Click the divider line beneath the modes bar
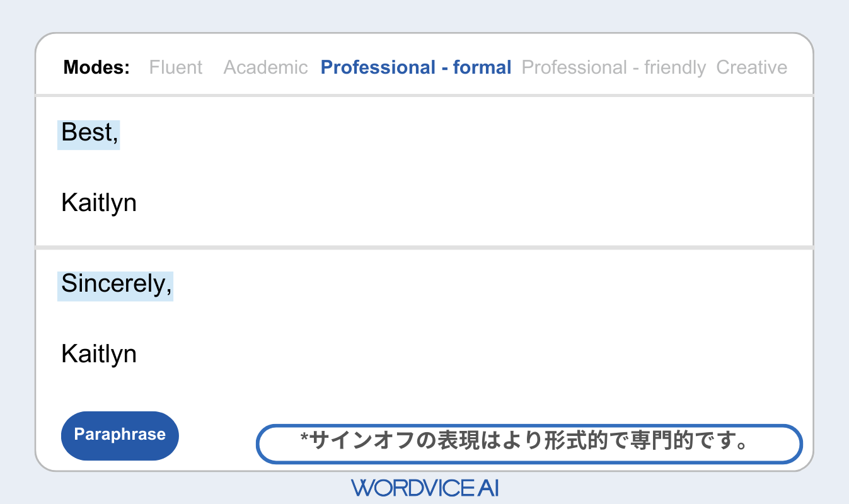This screenshot has width=849, height=504. tap(424, 96)
